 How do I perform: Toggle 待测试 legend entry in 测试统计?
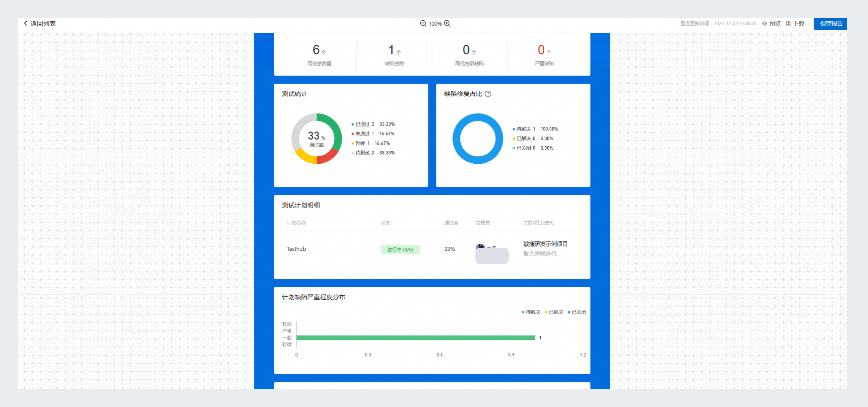click(373, 152)
